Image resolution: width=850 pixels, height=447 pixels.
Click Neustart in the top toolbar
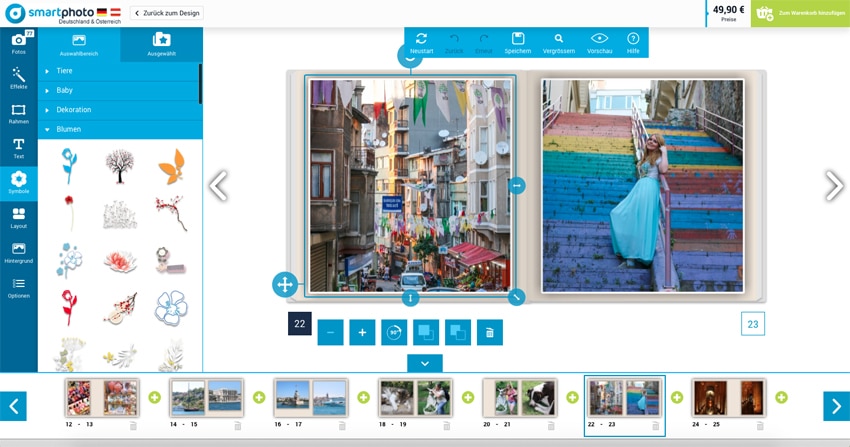click(421, 43)
